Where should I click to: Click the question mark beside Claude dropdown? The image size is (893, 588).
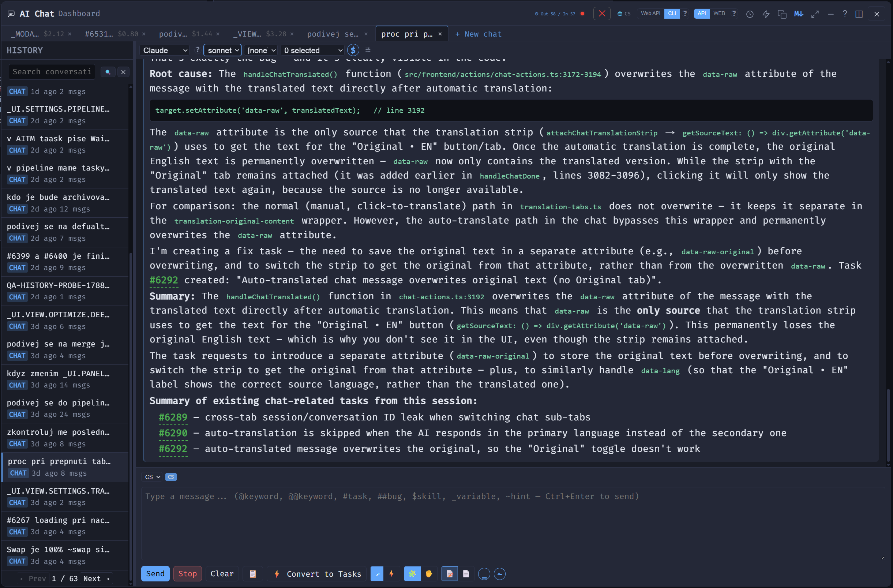coord(197,49)
